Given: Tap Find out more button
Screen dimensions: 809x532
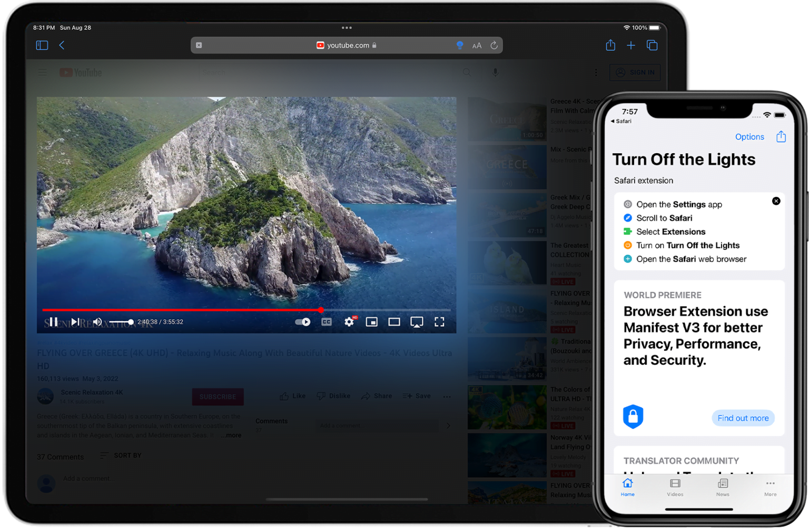Looking at the screenshot, I should click(x=743, y=418).
